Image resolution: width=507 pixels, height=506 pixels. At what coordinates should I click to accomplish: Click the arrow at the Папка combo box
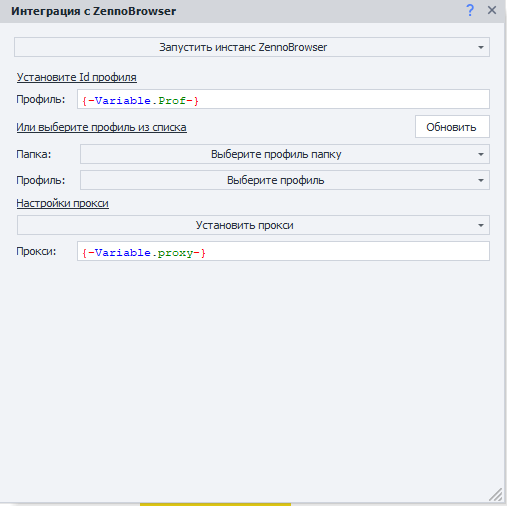(x=481, y=154)
